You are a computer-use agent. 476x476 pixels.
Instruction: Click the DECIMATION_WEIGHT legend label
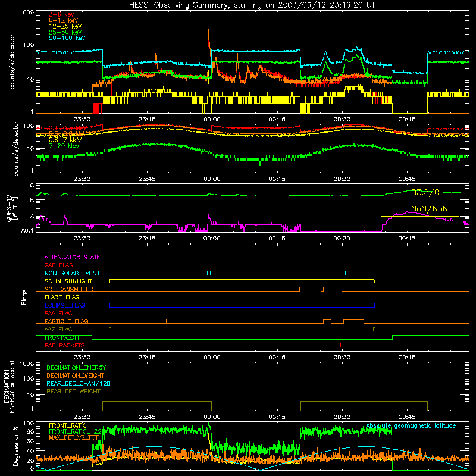[x=76, y=376]
